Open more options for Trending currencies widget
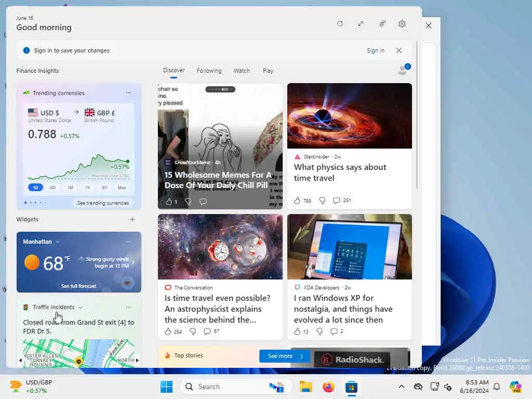This screenshot has height=399, width=532. (x=128, y=92)
